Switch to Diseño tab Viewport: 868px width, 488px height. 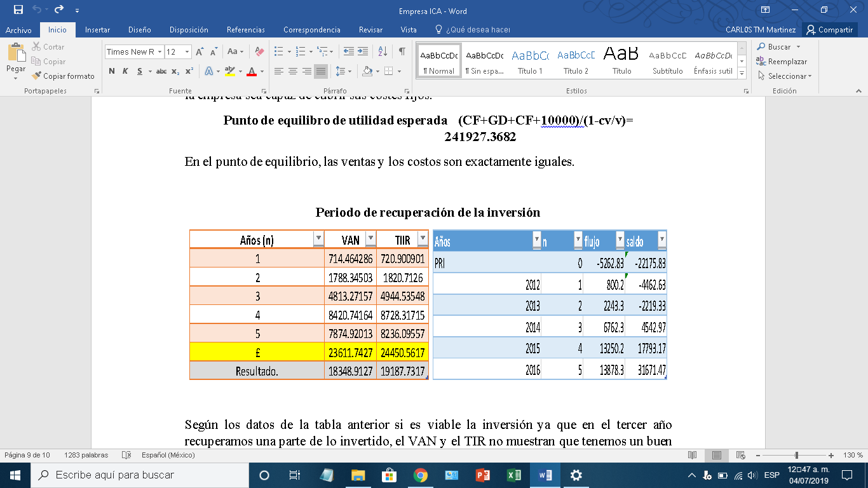coord(139,30)
